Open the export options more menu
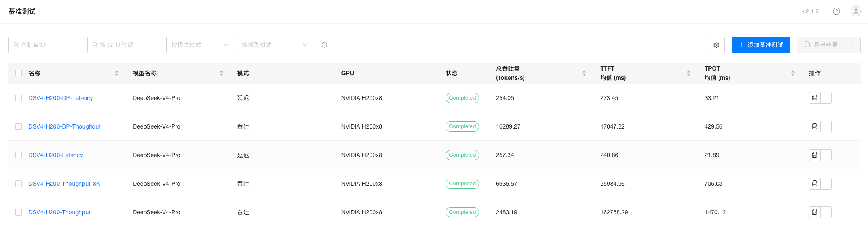868x237 pixels. (x=852, y=45)
